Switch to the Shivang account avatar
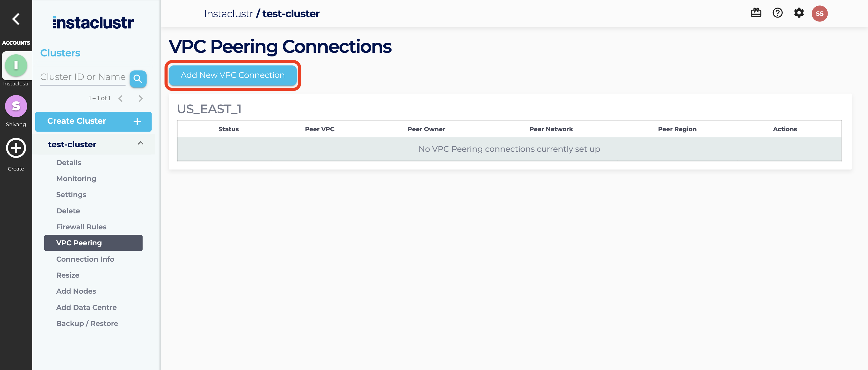868x370 pixels. click(16, 106)
